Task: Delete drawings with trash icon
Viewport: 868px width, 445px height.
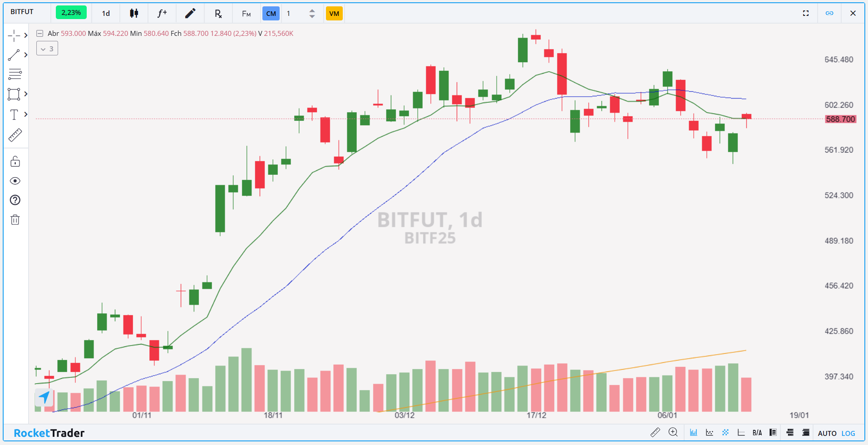Action: (x=15, y=220)
